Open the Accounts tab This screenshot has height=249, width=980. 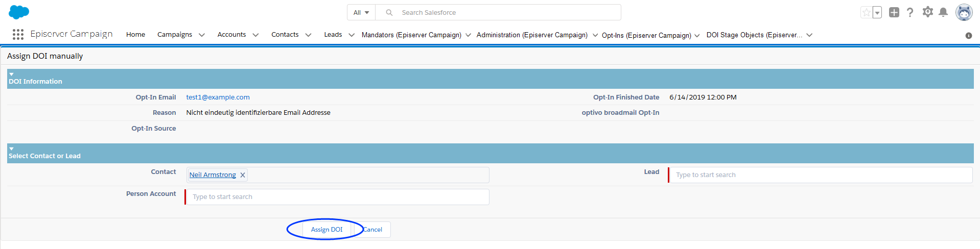pos(231,34)
